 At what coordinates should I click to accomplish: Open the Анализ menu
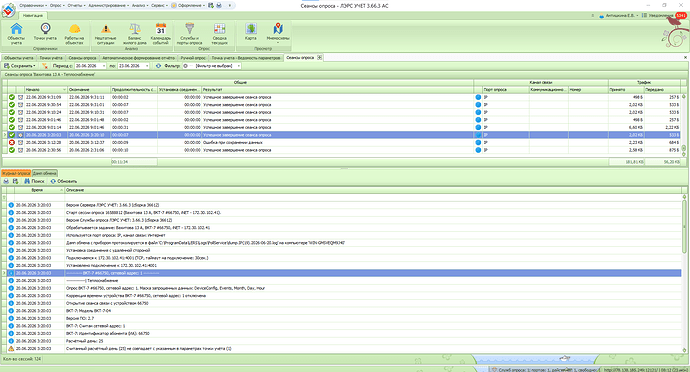coord(140,6)
